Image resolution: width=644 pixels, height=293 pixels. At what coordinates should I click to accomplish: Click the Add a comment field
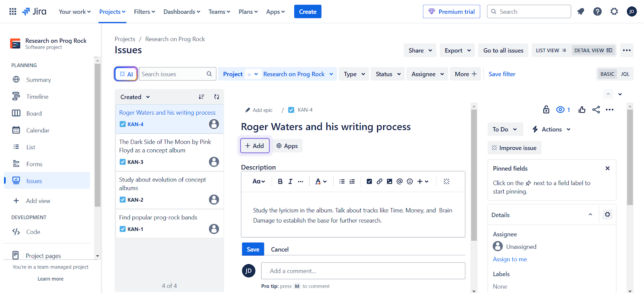coord(363,271)
